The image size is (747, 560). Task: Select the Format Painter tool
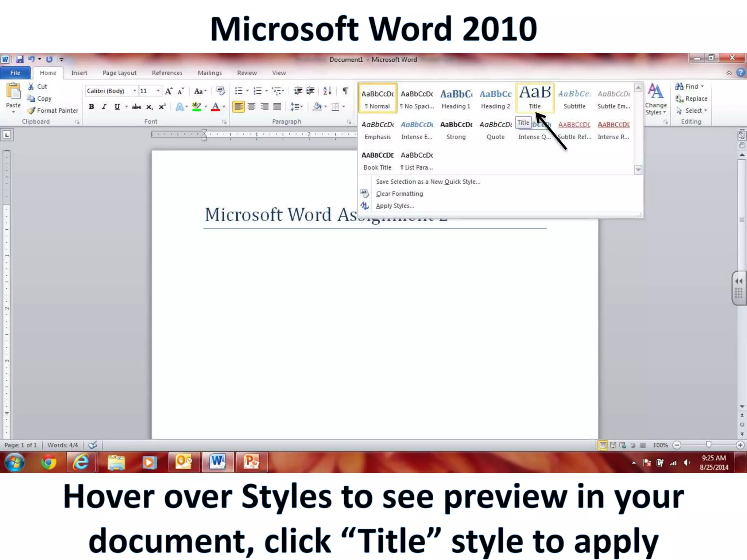click(x=53, y=110)
